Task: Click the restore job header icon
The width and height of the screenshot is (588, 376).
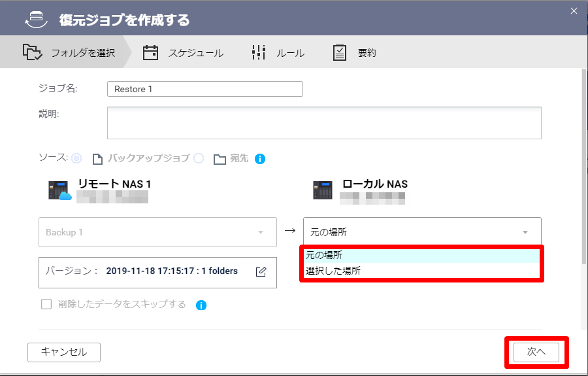Action: pos(36,20)
